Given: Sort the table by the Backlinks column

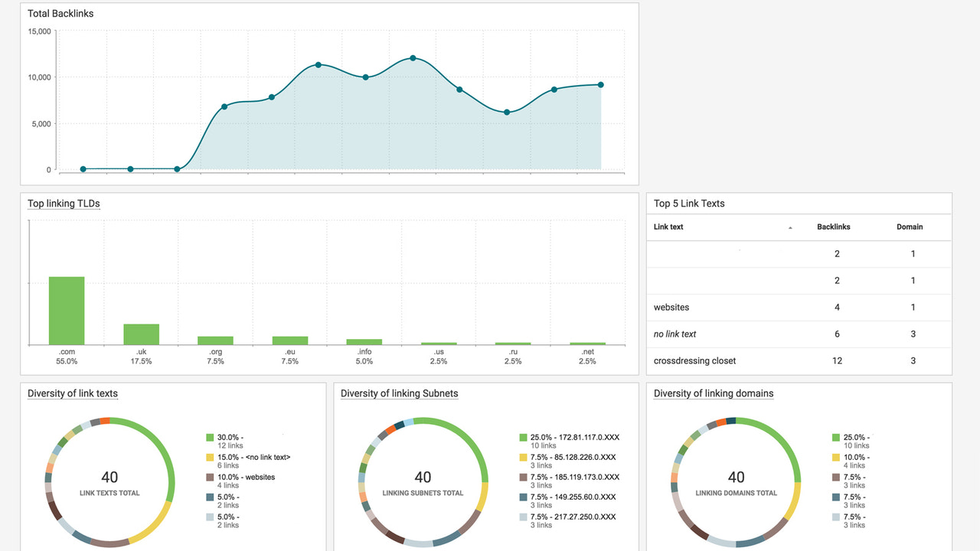Looking at the screenshot, I should [x=833, y=227].
